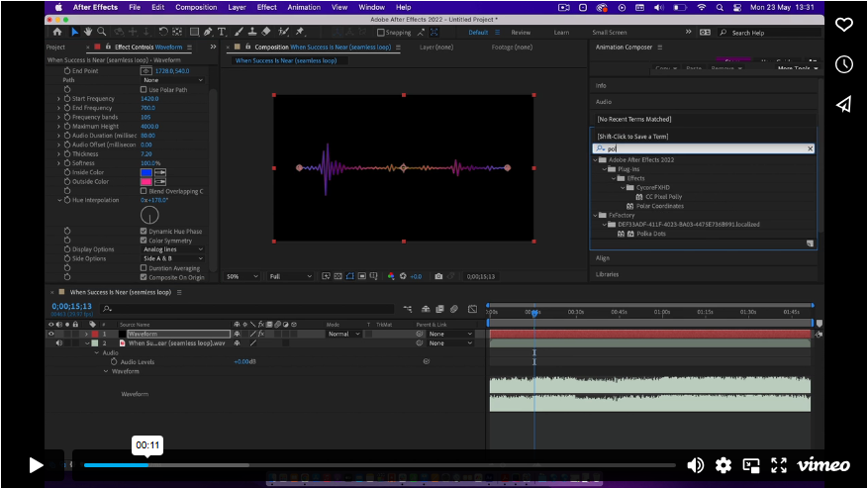Viewport: 868px width, 489px height.
Task: Click Vimeo watch later clock icon
Action: pyautogui.click(x=843, y=64)
